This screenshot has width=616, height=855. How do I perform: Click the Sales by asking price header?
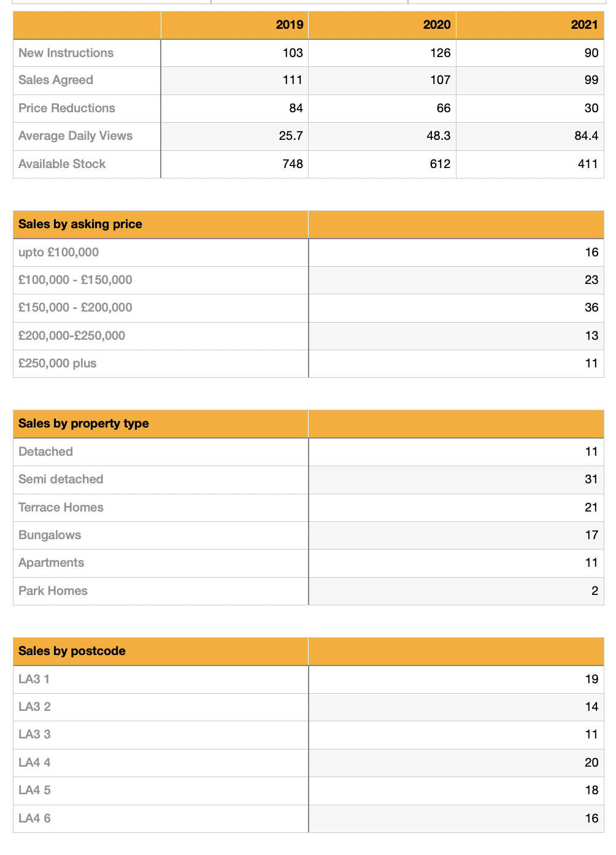coord(80,224)
